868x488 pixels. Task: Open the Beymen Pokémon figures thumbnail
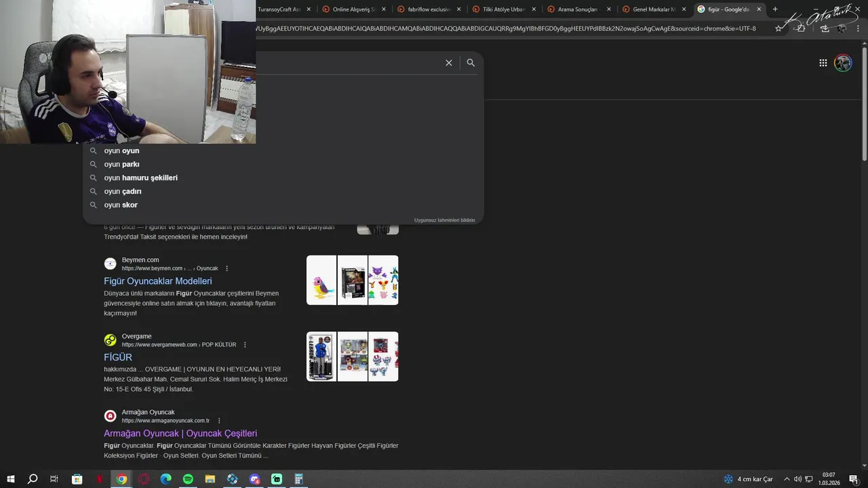(x=383, y=280)
